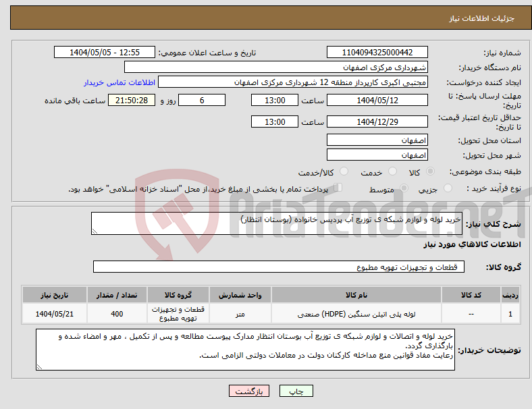Image resolution: width=532 pixels, height=409 pixels.
Task: Click the price validity date 1404/12/29
Action: pos(377,121)
